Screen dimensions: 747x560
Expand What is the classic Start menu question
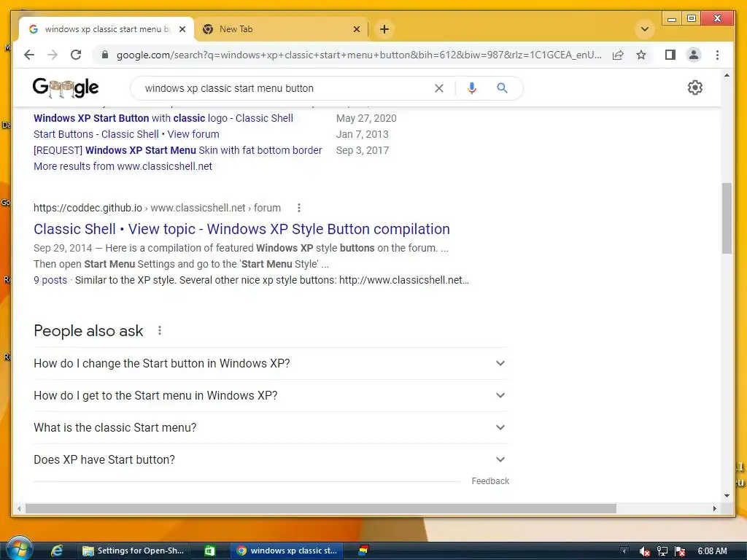tap(271, 427)
